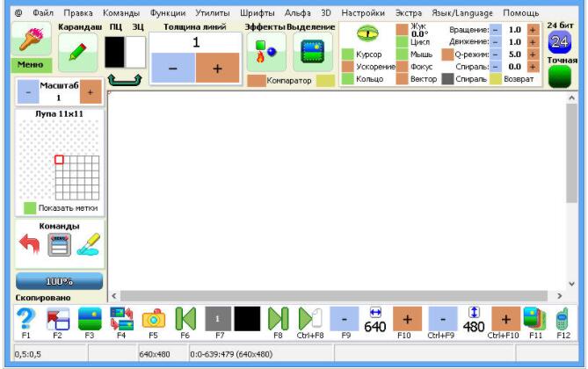Screen dimensions: 588x369
Task: Click the vertical height arrow icon
Action: click(474, 312)
